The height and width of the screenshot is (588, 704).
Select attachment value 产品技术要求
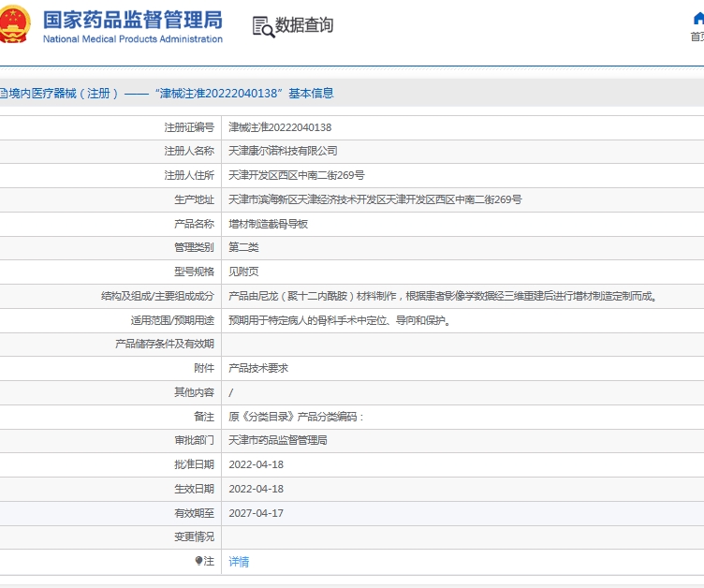258,368
